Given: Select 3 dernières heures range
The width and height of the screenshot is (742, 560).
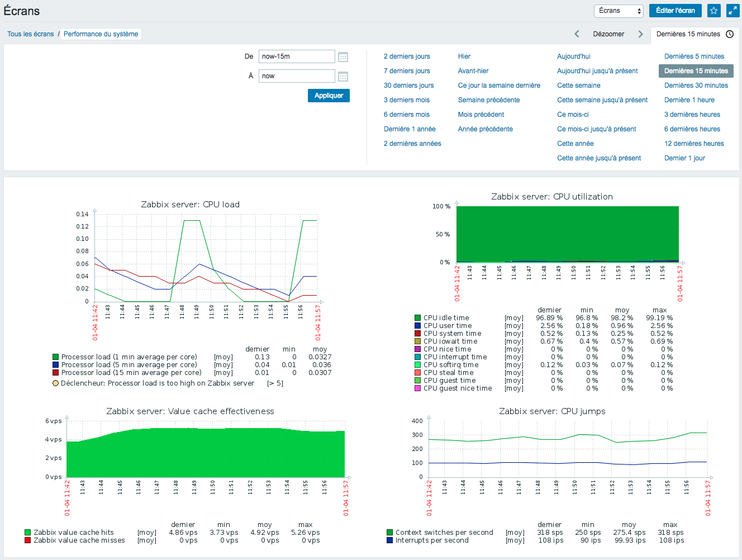Looking at the screenshot, I should point(692,115).
